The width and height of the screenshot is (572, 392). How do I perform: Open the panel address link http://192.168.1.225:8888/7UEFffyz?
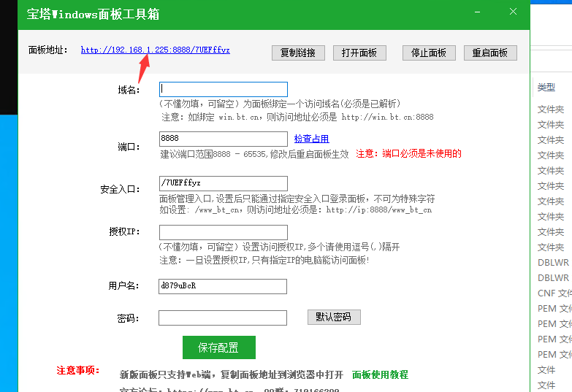click(x=156, y=50)
